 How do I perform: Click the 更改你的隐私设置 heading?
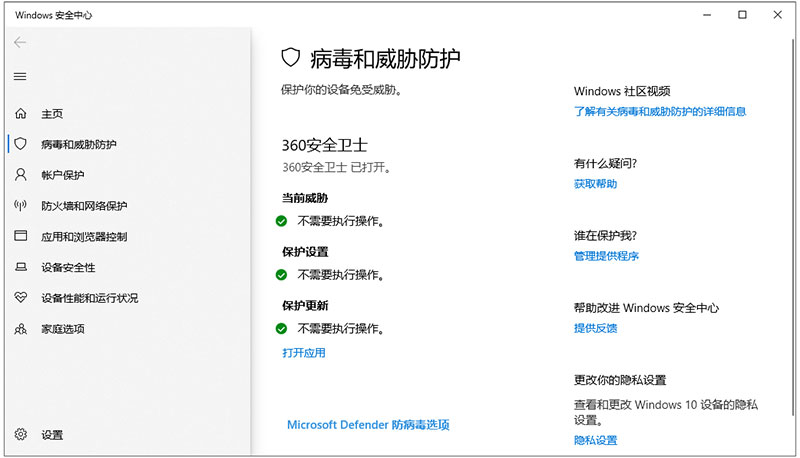point(620,380)
